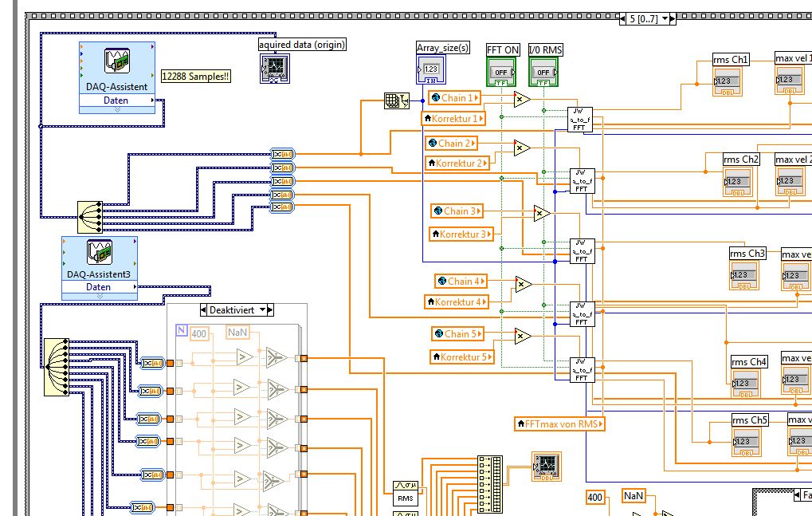Expand the DAQ-Assistent3 Daten output chevron
The image size is (812, 516).
point(100,295)
